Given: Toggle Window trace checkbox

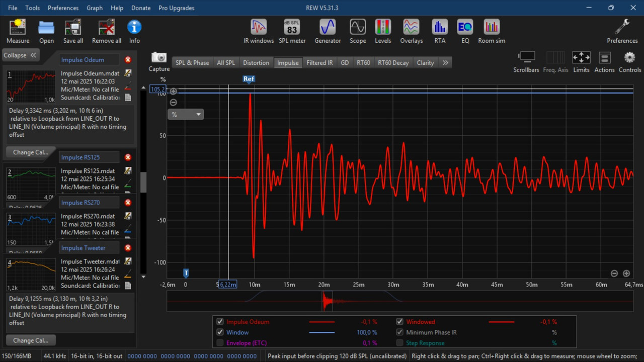Looking at the screenshot, I should [x=220, y=332].
